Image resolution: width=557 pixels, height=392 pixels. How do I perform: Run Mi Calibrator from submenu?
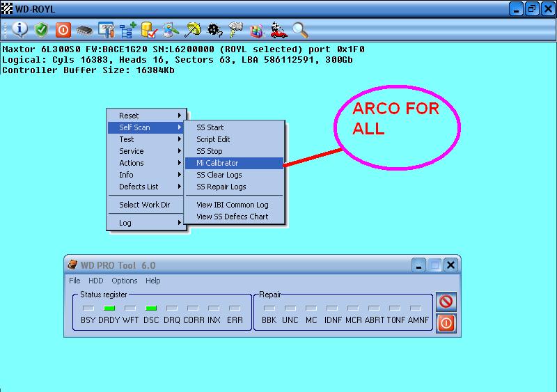tap(235, 163)
